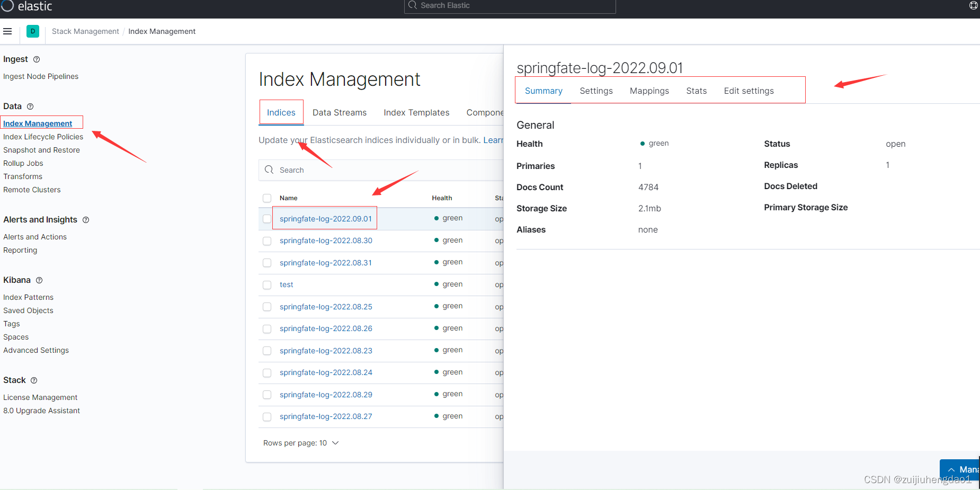Click the magnifier icon in the index search box

coord(269,170)
